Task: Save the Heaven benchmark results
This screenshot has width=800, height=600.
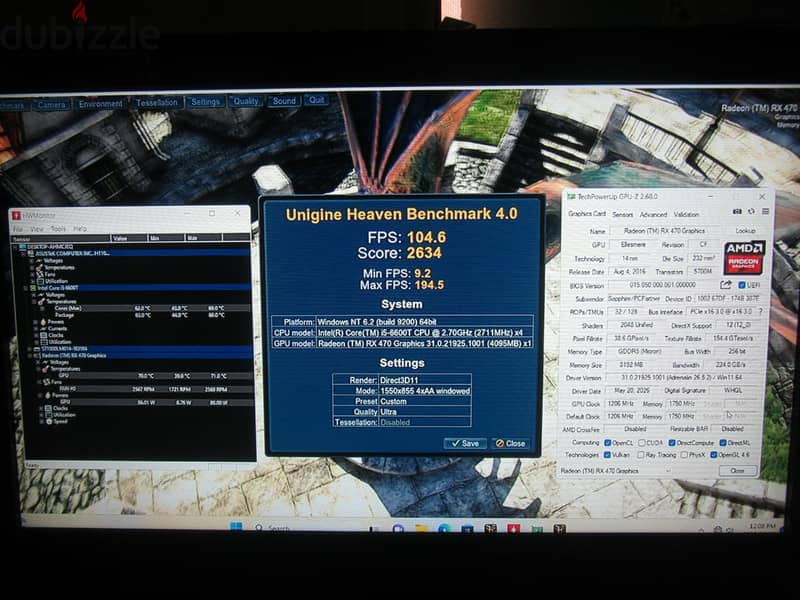Action: pos(465,443)
